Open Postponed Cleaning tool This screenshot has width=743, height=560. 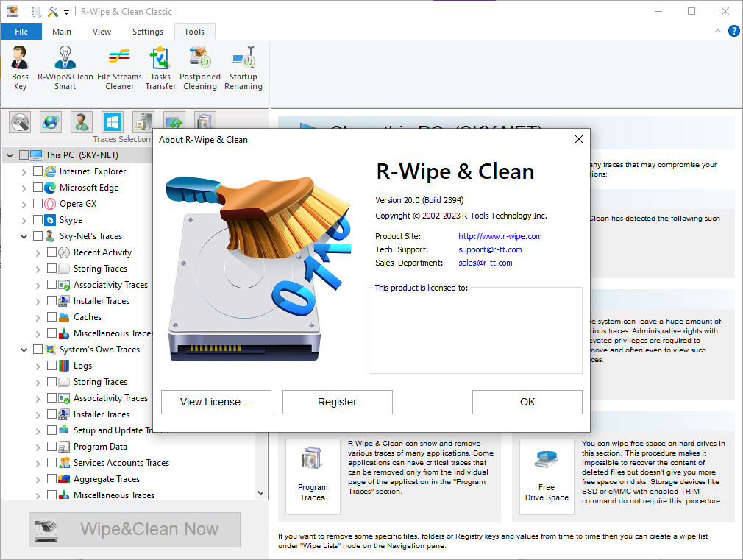point(200,68)
